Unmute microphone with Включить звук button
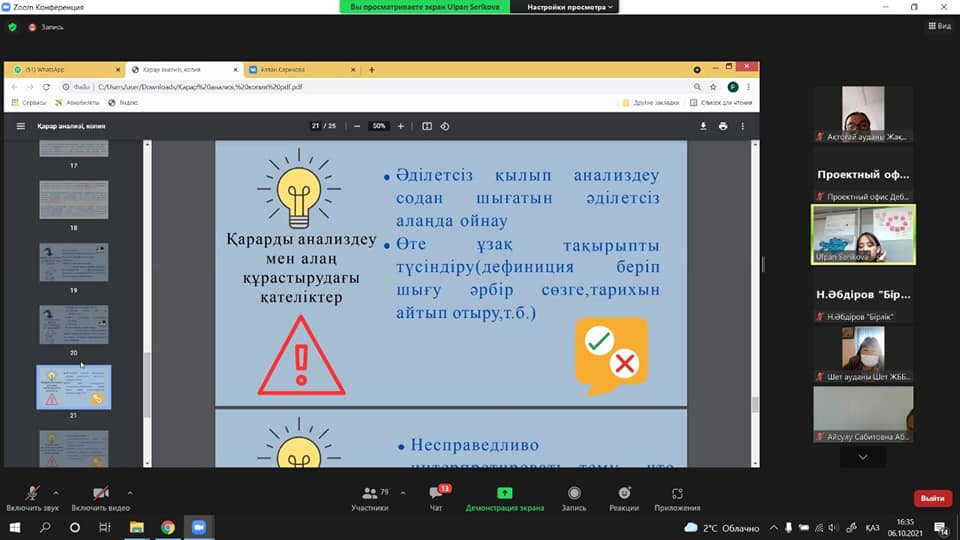Screen dimensions: 960x540 click(x=32, y=498)
